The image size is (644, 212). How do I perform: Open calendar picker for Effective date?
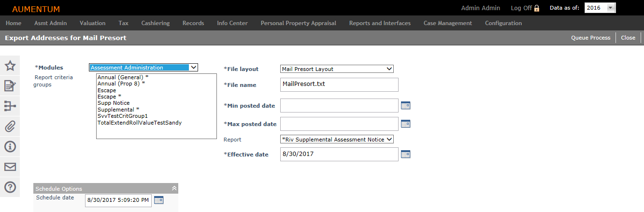tap(406, 154)
